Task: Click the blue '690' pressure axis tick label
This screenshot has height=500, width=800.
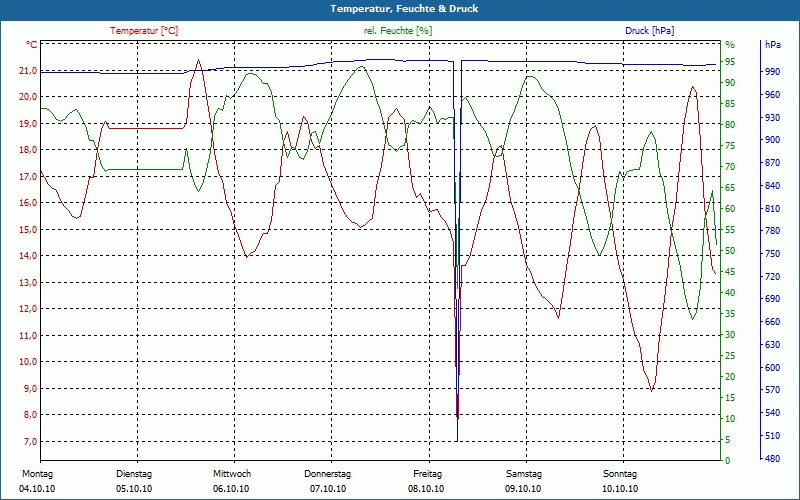Action: point(773,298)
